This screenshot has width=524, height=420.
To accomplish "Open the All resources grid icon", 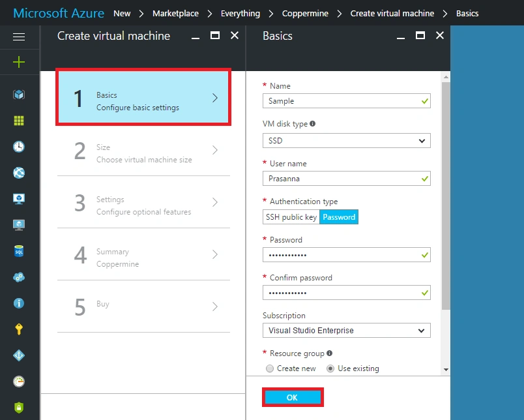I will (19, 121).
